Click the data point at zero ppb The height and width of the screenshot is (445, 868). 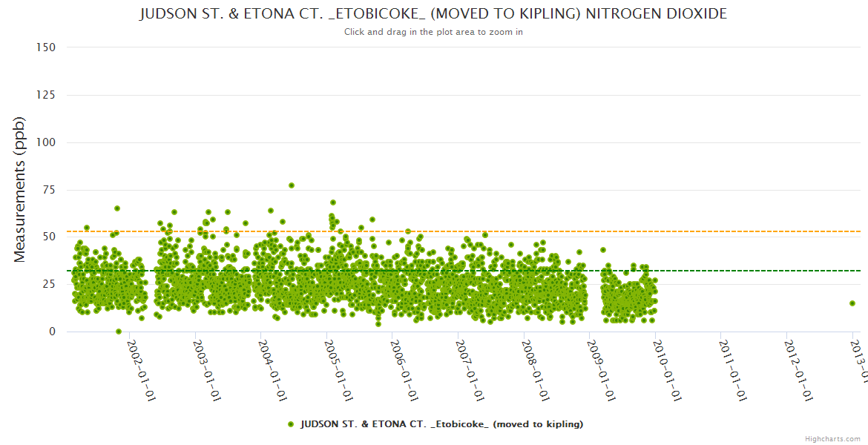pos(119,332)
